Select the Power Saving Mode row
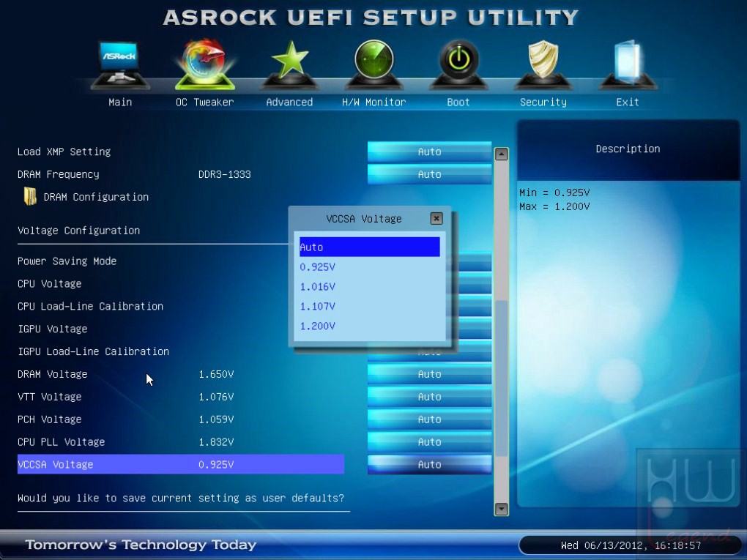The image size is (747, 560). coord(67,261)
